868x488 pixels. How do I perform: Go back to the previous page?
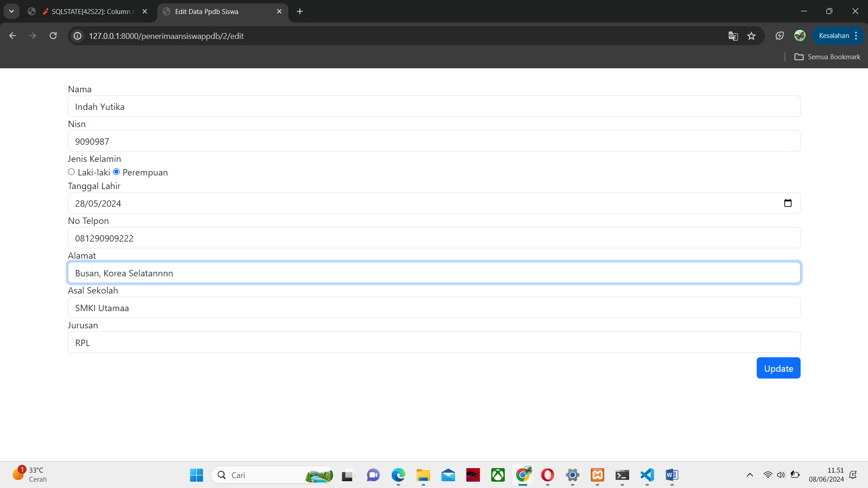pos(13,36)
